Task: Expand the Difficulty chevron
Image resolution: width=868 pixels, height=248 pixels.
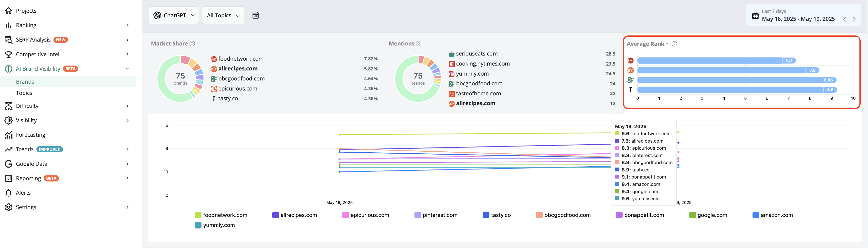Action: click(x=127, y=106)
